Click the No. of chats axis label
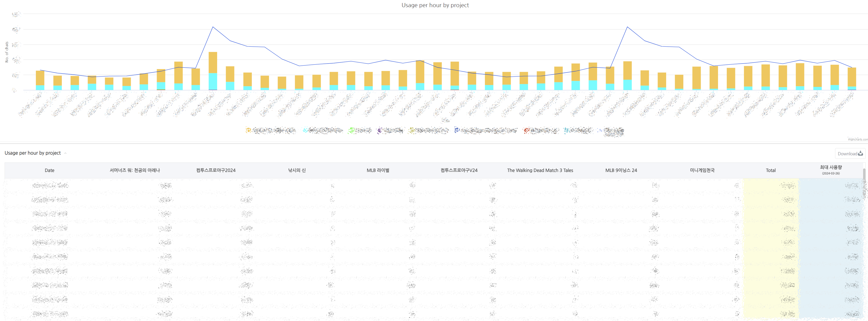The image size is (868, 321). tap(7, 52)
